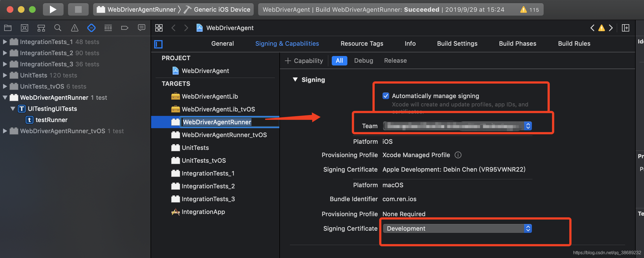
Task: Open the Report navigator speech-bubble icon
Action: (x=142, y=28)
